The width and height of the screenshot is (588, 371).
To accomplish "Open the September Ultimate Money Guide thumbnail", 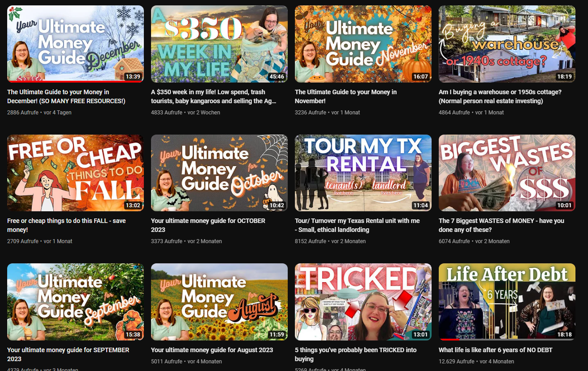I will point(75,301).
